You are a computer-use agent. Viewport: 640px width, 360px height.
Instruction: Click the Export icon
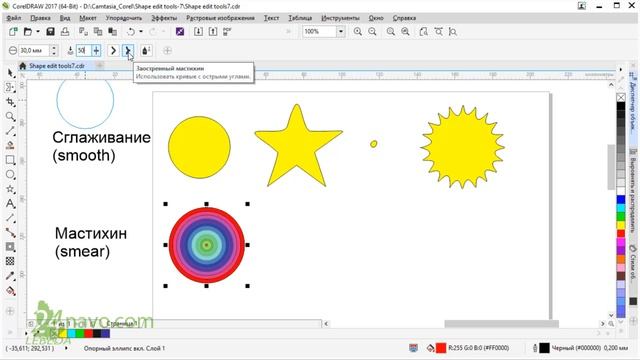coord(213,31)
